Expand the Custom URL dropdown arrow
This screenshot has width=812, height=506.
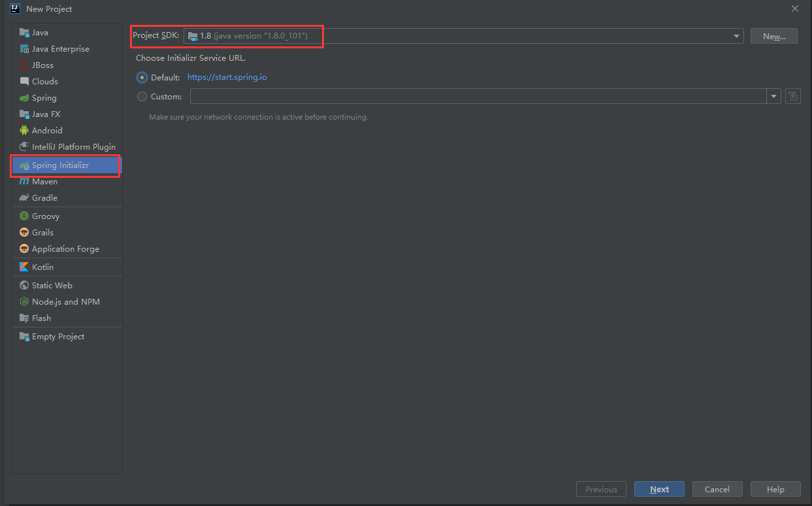click(x=774, y=96)
